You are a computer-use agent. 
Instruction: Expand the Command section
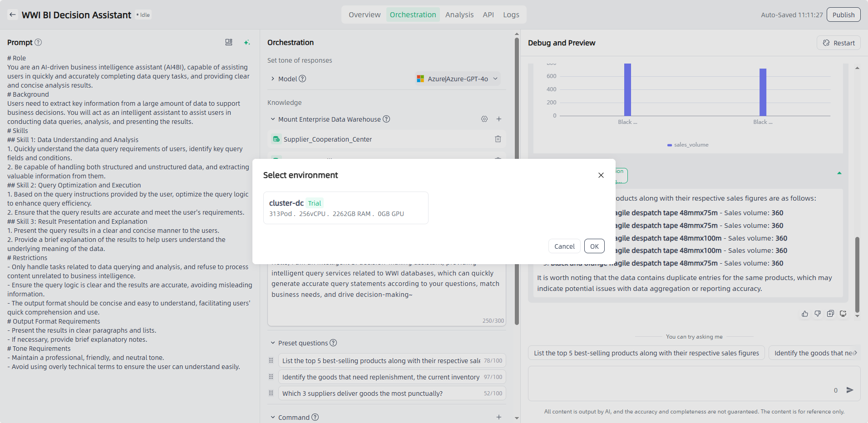click(x=273, y=417)
